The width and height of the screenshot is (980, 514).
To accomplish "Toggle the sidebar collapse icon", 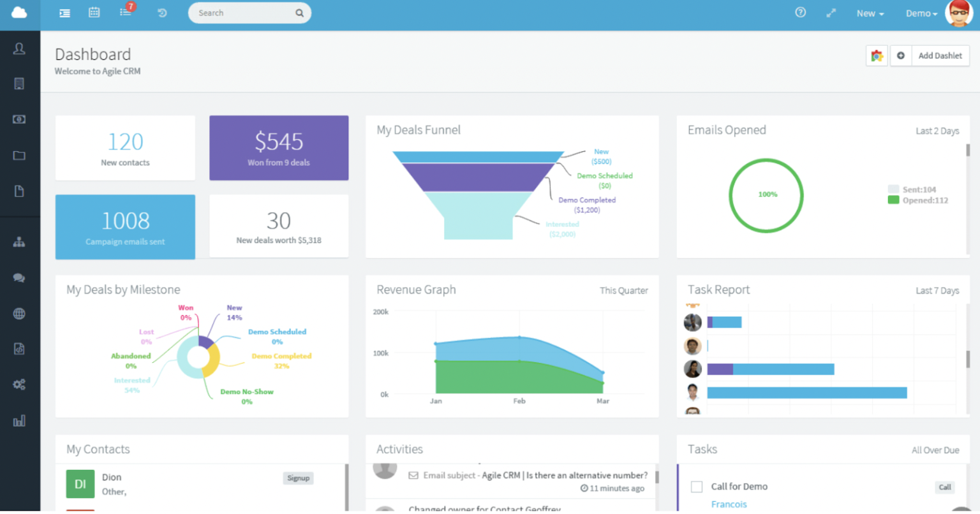I will click(x=64, y=13).
